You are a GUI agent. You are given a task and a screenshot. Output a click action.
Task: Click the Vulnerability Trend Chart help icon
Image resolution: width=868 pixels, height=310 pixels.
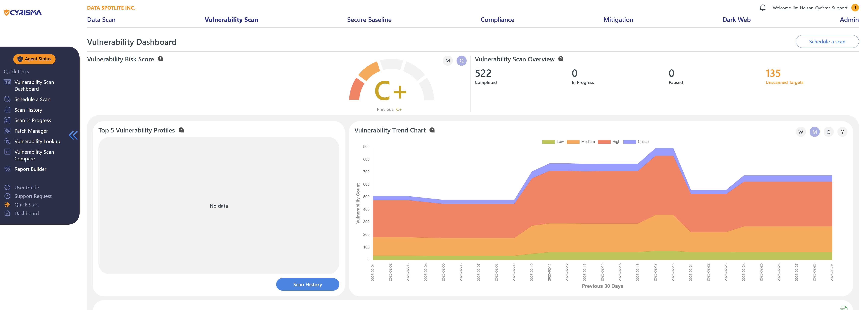pos(432,130)
